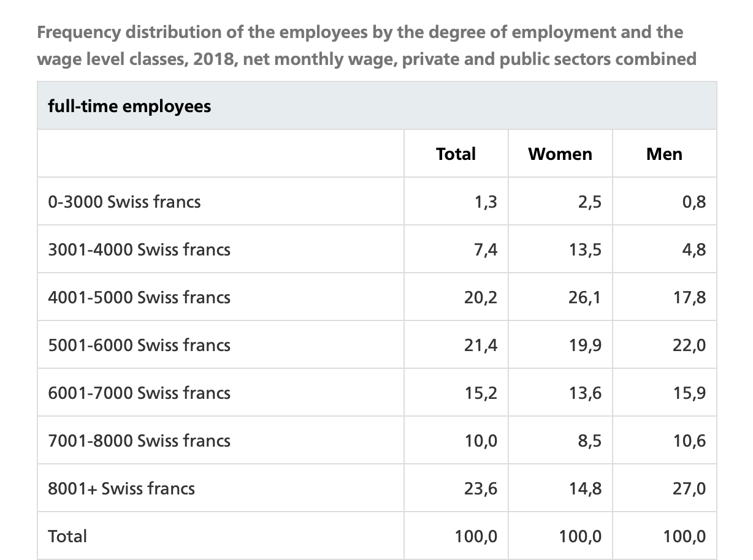Viewport: 753px width, 560px height.
Task: Click Men value 22,0 in 5001-6000 row
Action: [689, 345]
